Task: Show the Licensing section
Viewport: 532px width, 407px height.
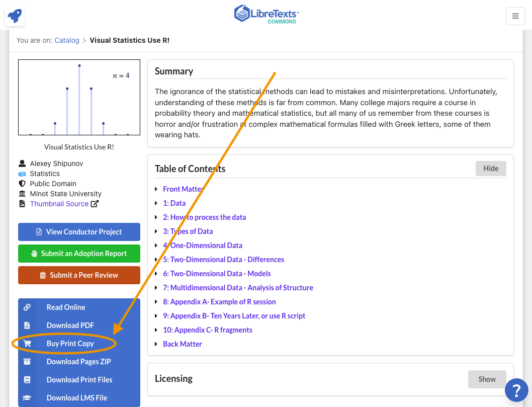Action: click(x=486, y=379)
